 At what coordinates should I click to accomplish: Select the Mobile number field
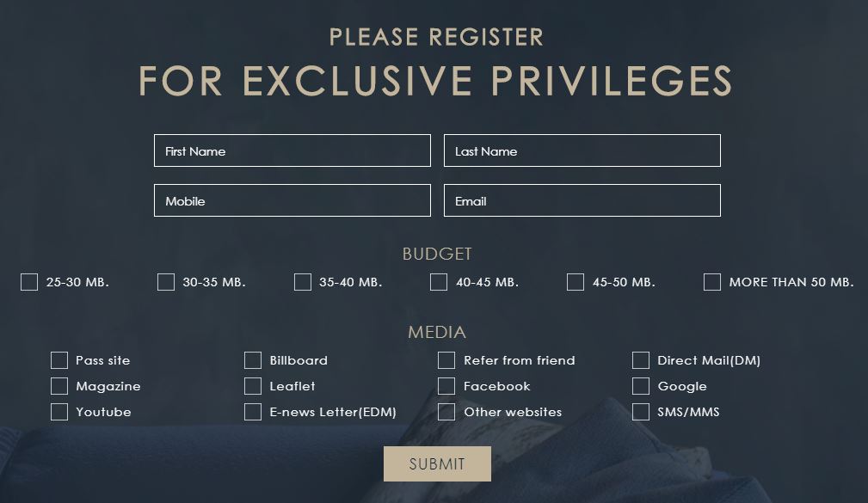292,200
